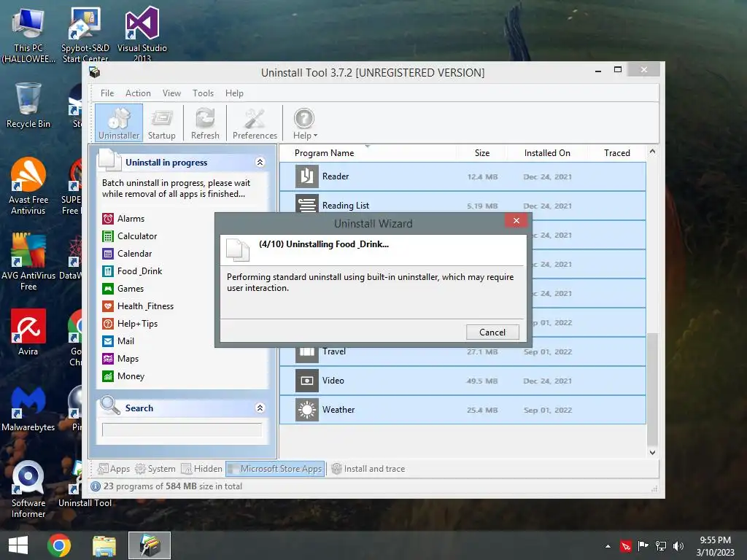Screen dimensions: 747x560
Task: Select the Games icon in batch list
Action: tap(108, 289)
